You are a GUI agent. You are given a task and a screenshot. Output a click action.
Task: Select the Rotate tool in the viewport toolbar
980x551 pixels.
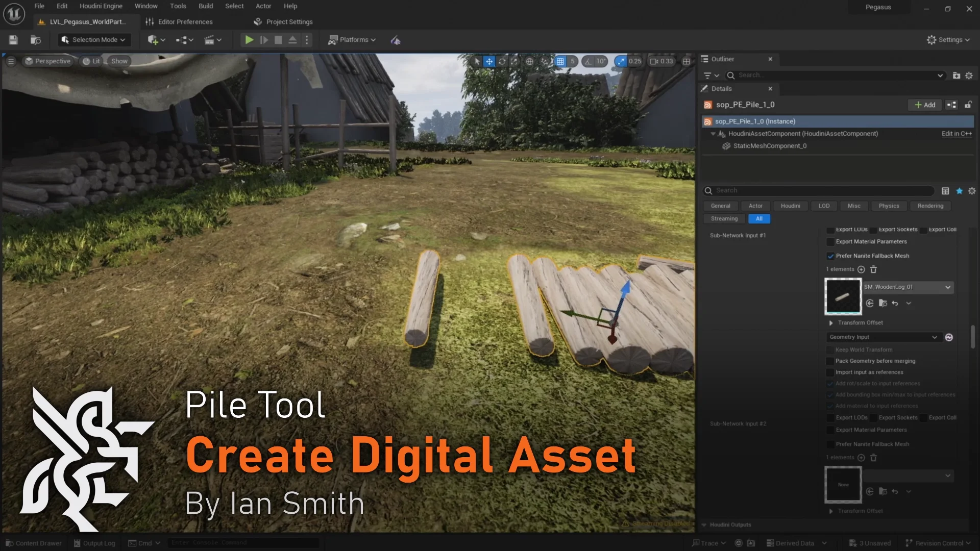(x=502, y=61)
